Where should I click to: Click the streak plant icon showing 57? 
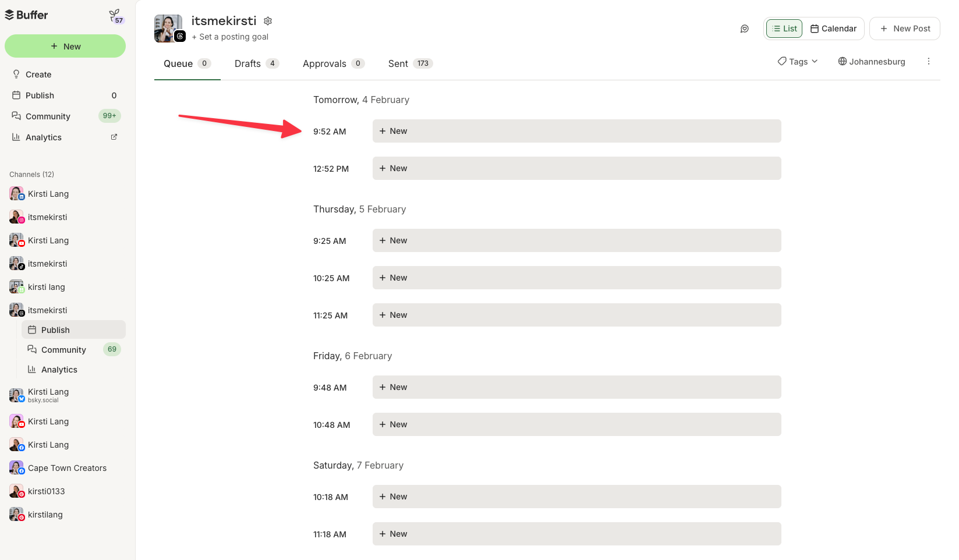115,15
